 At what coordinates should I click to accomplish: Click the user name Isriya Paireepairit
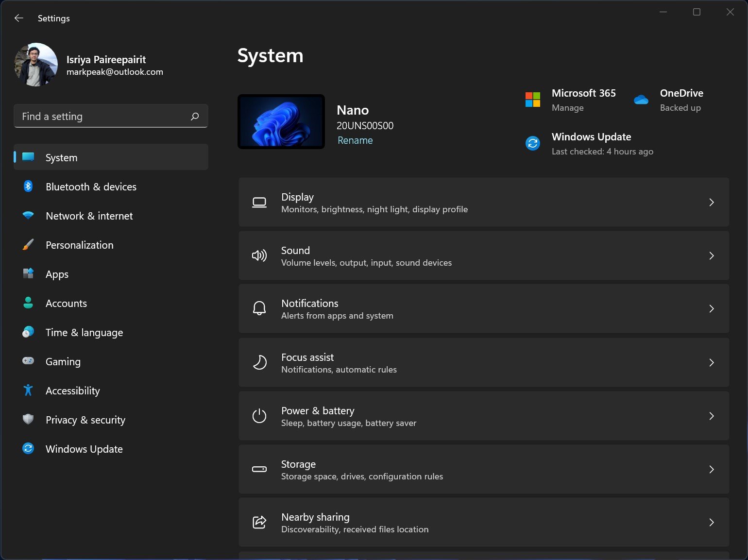pyautogui.click(x=106, y=59)
